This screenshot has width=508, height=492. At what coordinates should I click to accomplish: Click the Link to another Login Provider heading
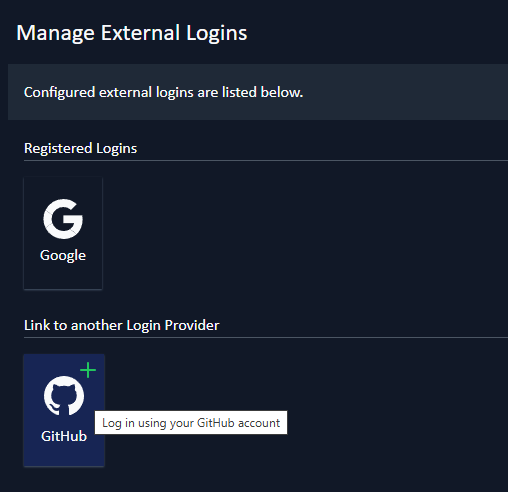coord(122,325)
